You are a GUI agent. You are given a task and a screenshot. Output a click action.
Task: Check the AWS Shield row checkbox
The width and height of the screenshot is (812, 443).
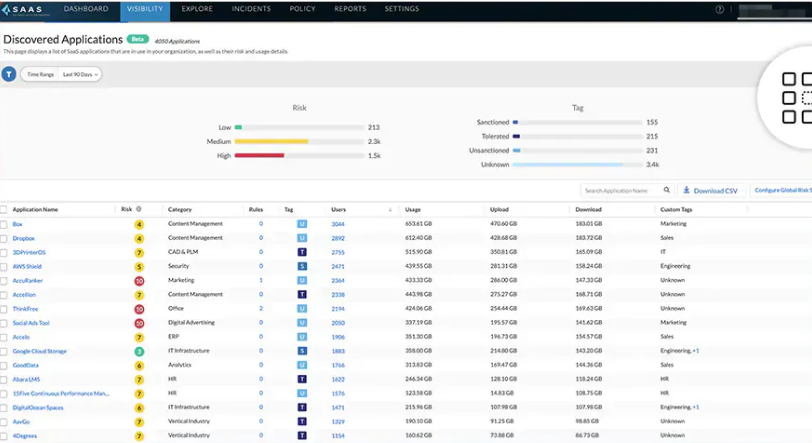[x=4, y=266]
